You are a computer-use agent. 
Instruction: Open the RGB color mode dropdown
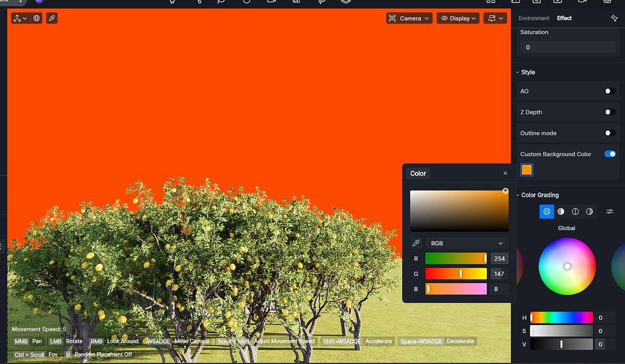[x=466, y=243]
